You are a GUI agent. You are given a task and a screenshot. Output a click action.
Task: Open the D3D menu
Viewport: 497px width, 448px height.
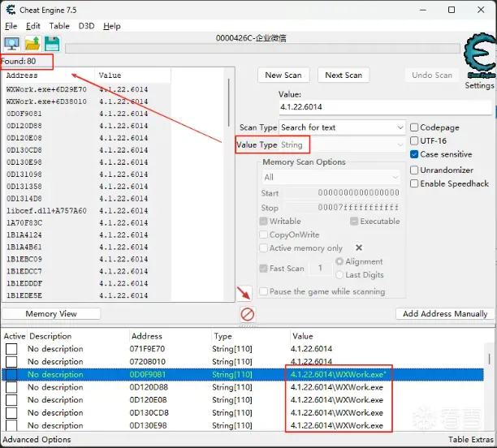click(x=87, y=26)
